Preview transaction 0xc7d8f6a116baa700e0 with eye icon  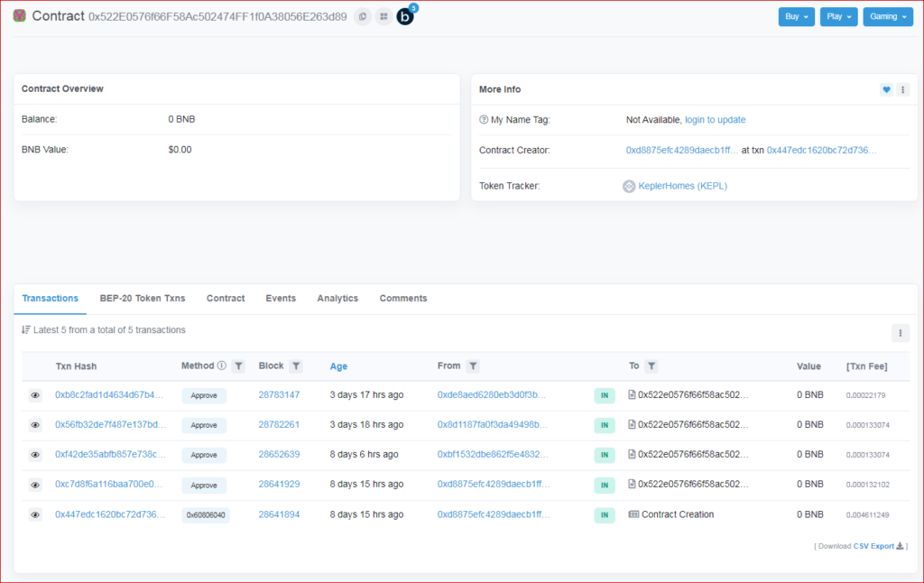(35, 486)
